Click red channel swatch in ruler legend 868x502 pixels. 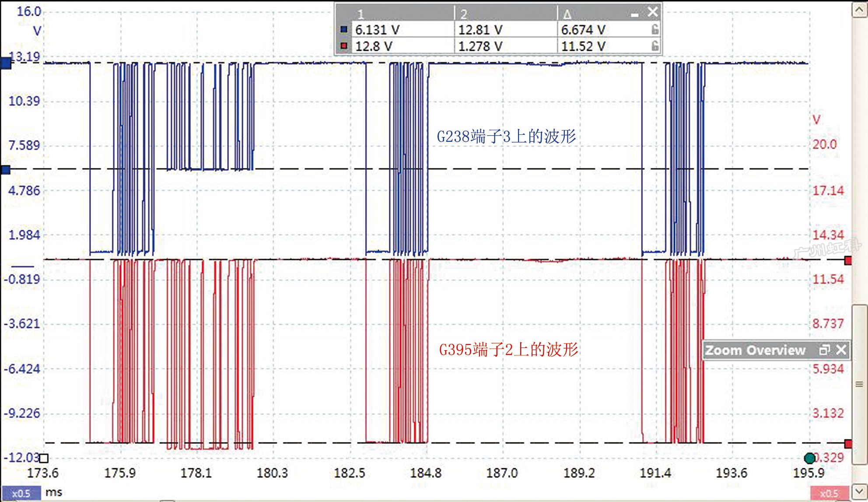pyautogui.click(x=344, y=46)
